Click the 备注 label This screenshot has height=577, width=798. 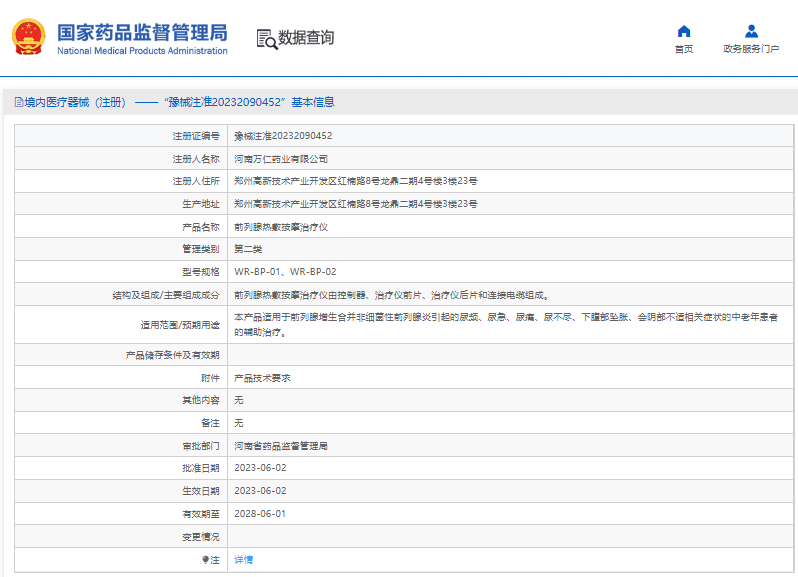(210, 423)
